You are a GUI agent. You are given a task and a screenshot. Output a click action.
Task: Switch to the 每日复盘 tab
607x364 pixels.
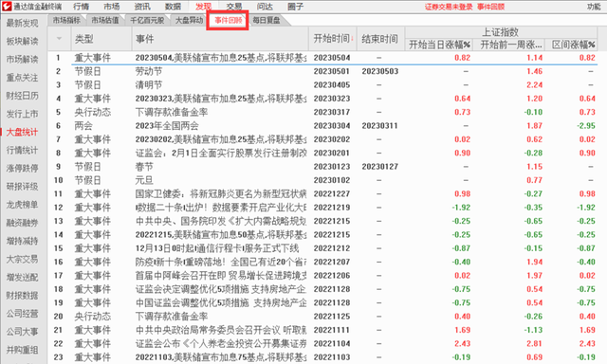pyautogui.click(x=267, y=20)
